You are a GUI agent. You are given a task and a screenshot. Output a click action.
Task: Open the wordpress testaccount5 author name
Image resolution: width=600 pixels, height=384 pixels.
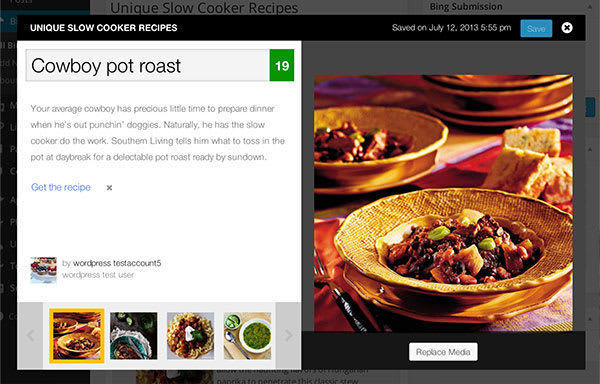[x=117, y=263]
